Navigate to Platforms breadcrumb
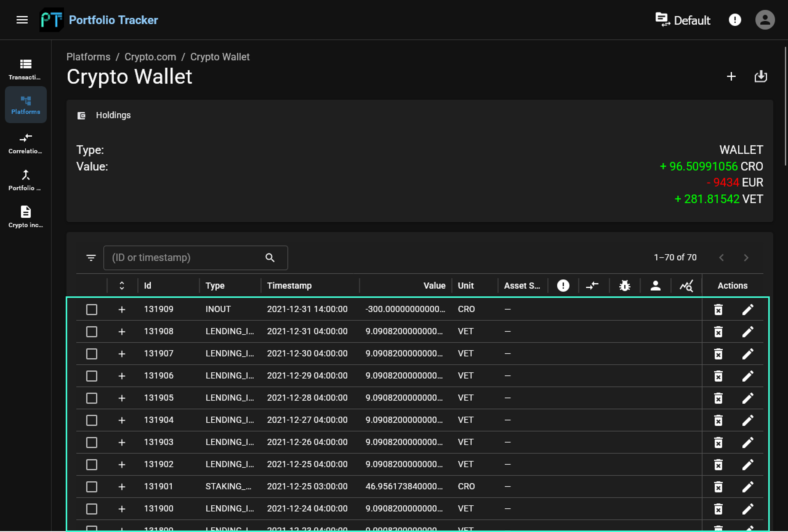 coord(88,57)
